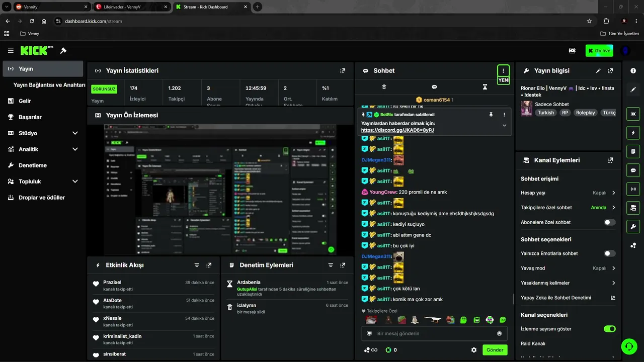Open the browser tab search dropdown
Viewport: 644px width, 362px height.
click(x=7, y=7)
